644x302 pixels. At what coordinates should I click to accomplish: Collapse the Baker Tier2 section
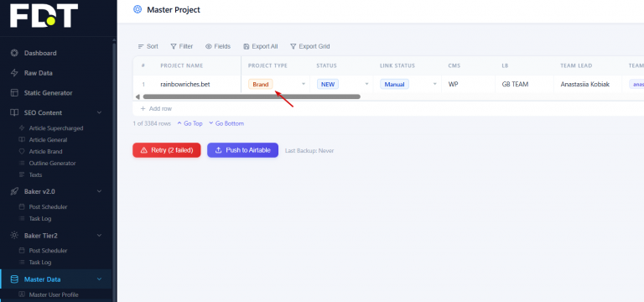(x=99, y=236)
